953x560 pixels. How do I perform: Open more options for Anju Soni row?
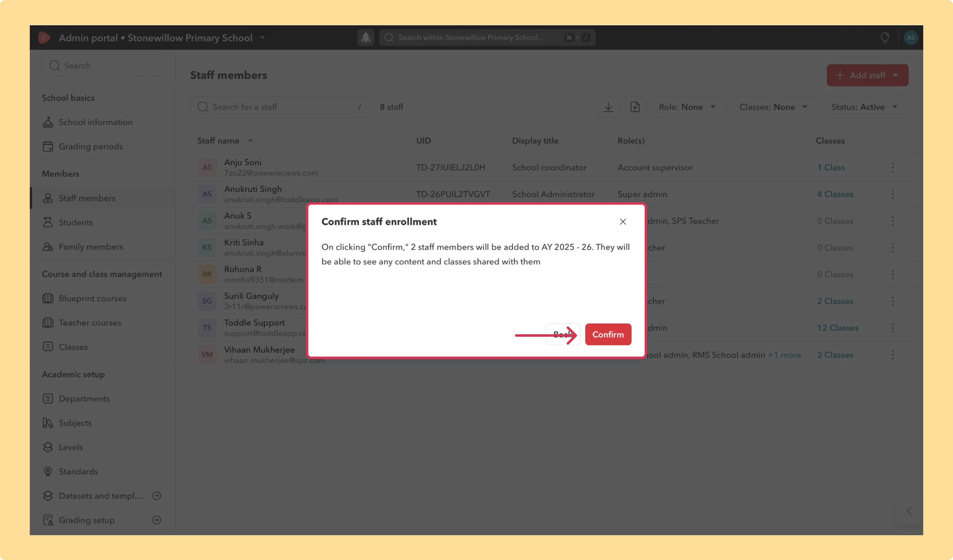pyautogui.click(x=893, y=167)
